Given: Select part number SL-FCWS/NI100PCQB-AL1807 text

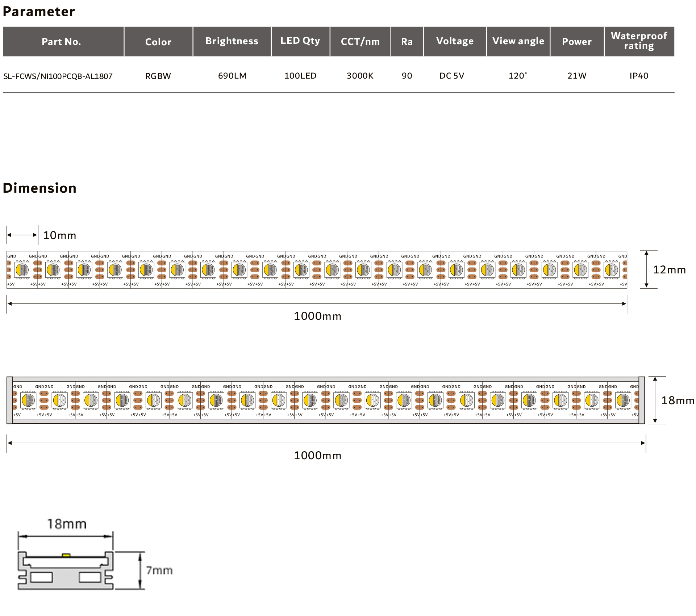Looking at the screenshot, I should click(58, 76).
